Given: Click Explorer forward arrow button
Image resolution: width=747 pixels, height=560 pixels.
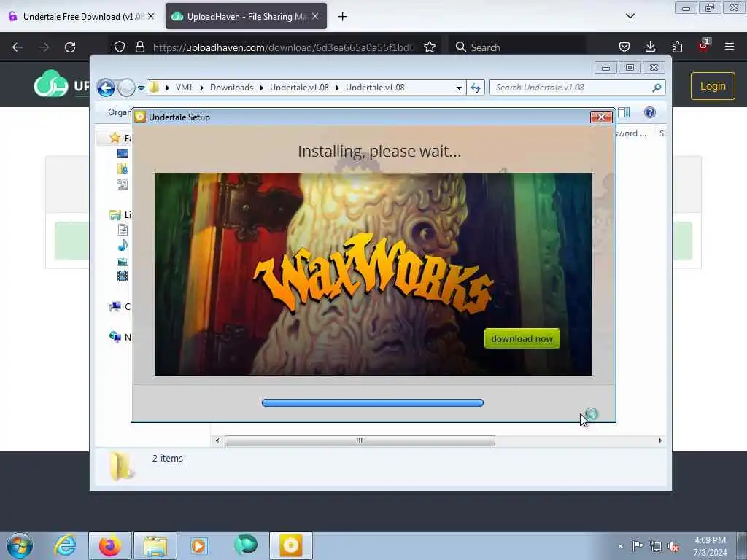Looking at the screenshot, I should tap(126, 87).
